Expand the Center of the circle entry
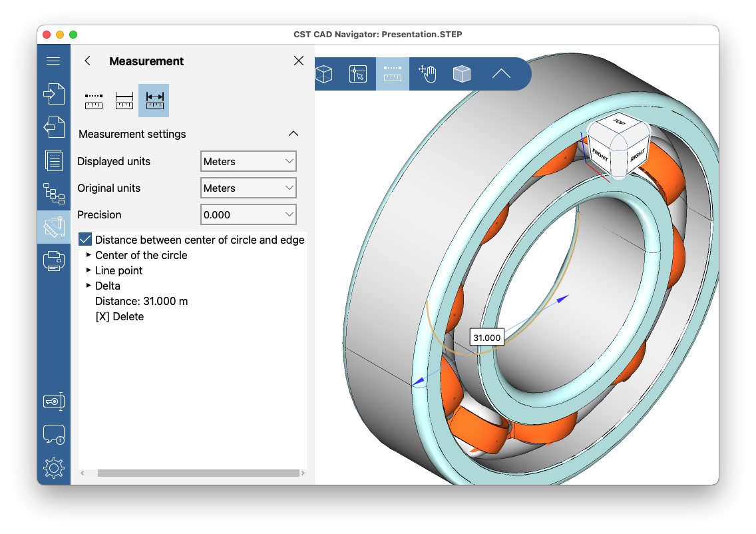The width and height of the screenshot is (756, 534). (x=89, y=255)
